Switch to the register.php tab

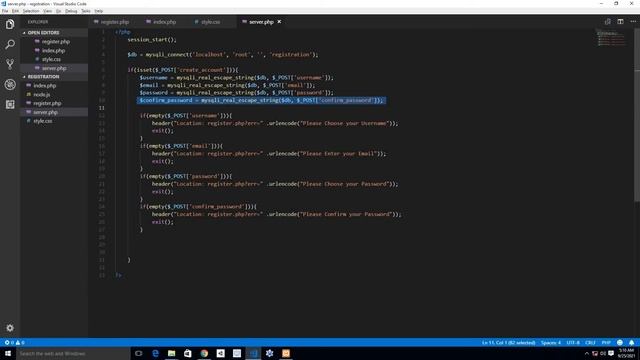(114, 22)
